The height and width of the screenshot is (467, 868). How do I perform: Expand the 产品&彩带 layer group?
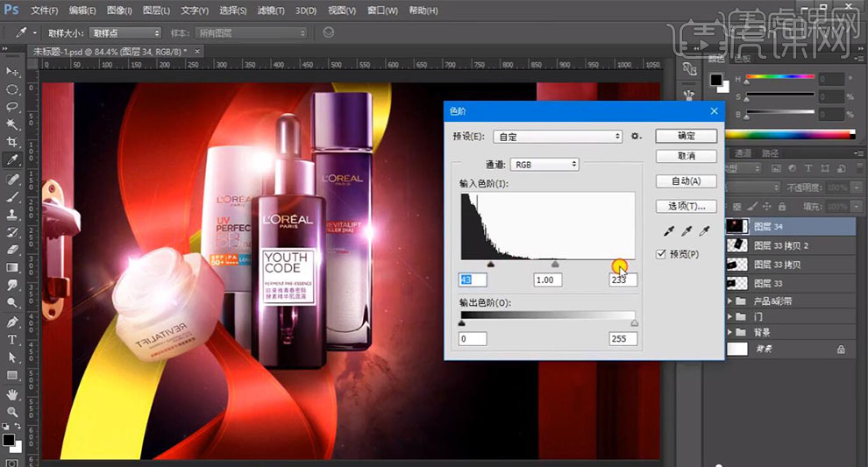click(730, 301)
